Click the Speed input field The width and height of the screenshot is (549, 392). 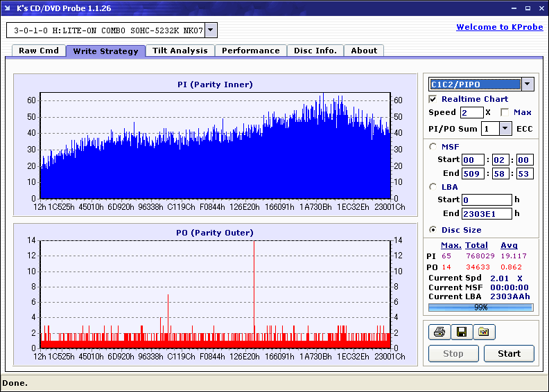(x=471, y=112)
